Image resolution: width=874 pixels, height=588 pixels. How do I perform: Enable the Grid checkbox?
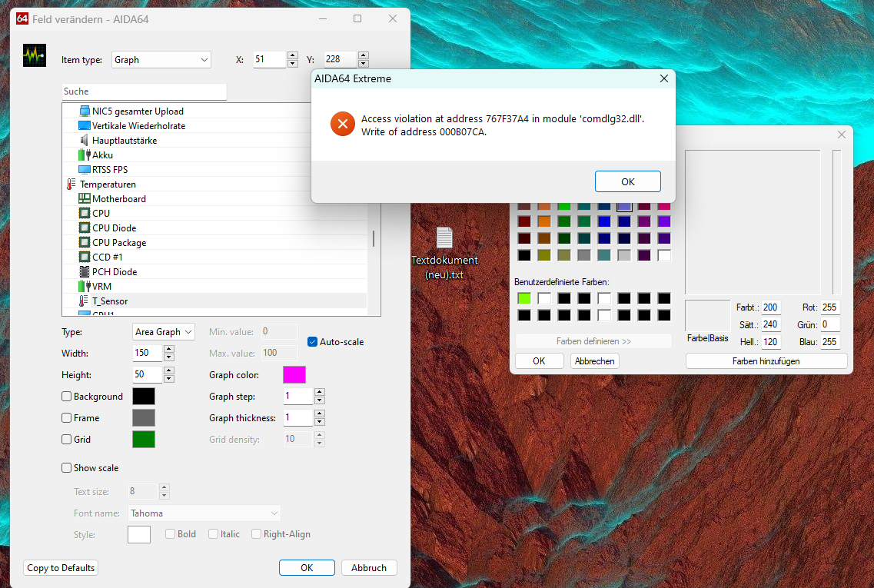(66, 439)
